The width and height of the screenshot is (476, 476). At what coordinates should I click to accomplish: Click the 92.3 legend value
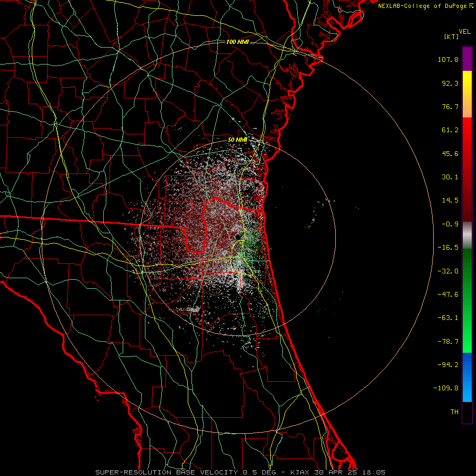click(450, 83)
